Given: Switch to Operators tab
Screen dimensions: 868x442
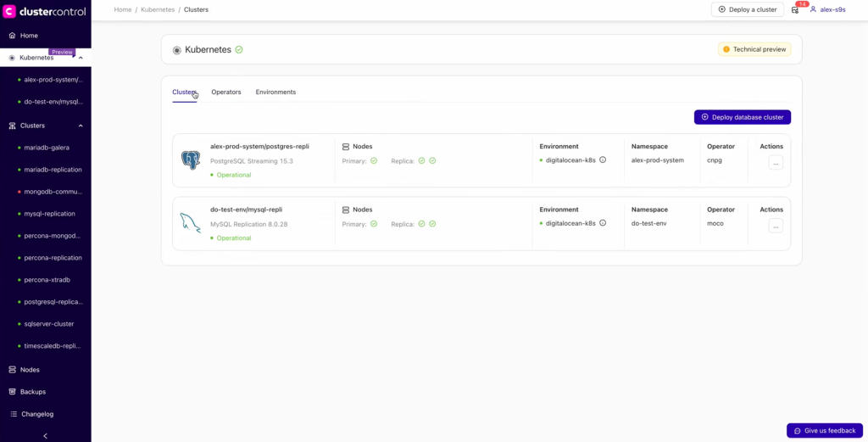Looking at the screenshot, I should pyautogui.click(x=225, y=92).
